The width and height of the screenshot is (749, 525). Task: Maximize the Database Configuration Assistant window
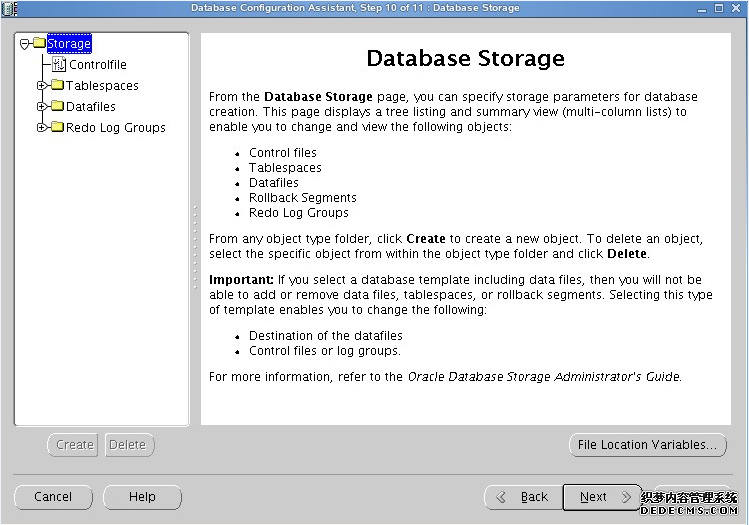tap(719, 8)
